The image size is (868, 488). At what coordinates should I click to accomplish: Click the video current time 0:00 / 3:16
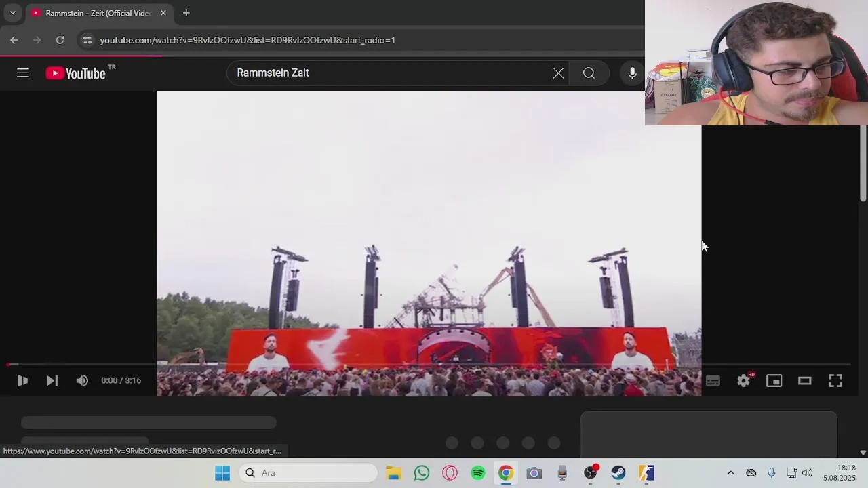coord(121,381)
